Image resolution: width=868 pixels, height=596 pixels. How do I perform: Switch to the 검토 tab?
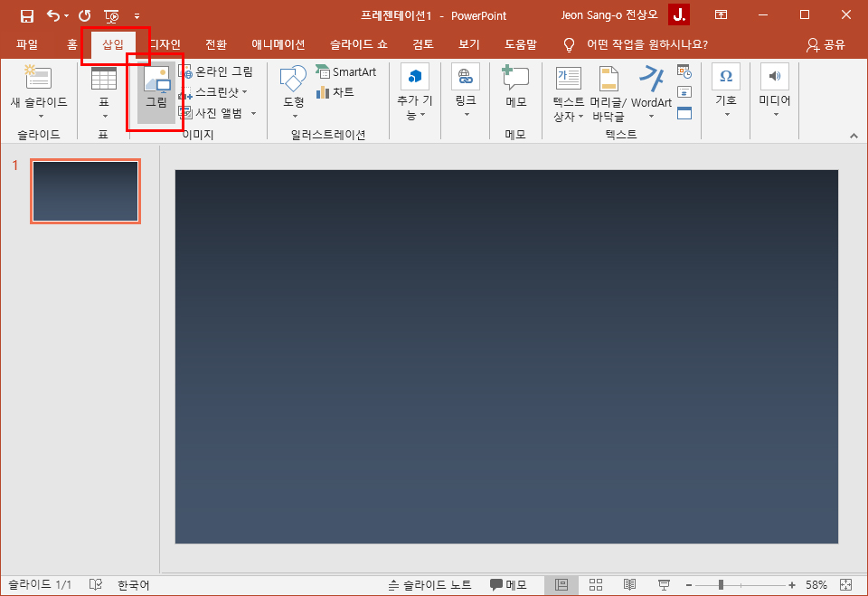pyautogui.click(x=423, y=44)
